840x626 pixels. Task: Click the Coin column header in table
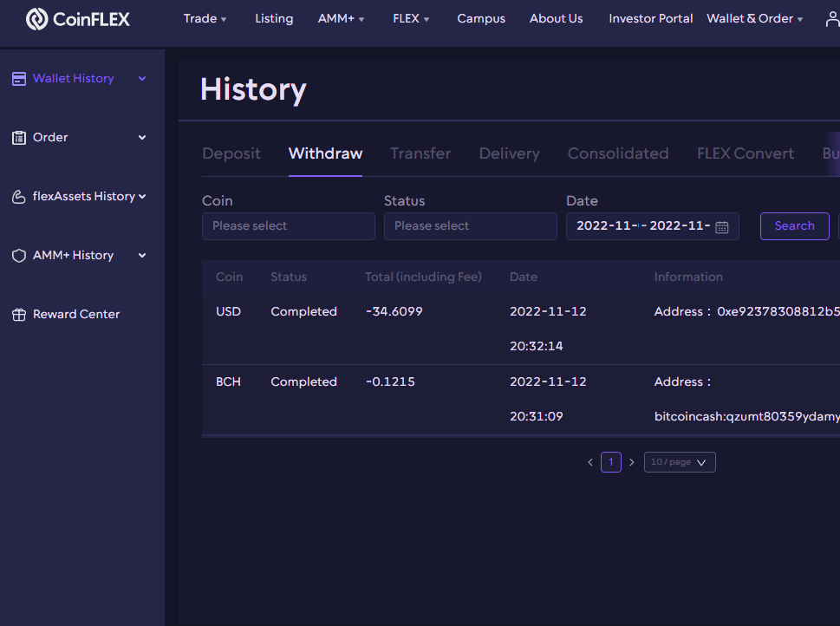[x=229, y=277]
